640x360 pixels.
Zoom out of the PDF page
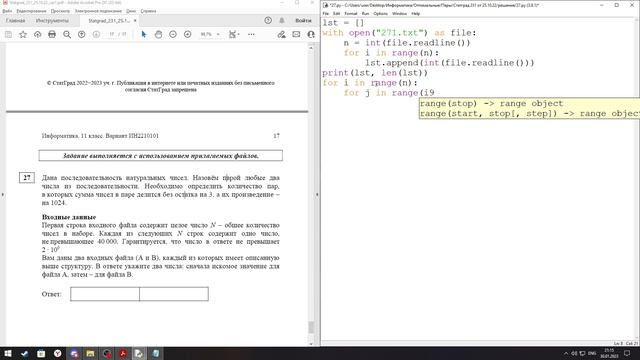pyautogui.click(x=173, y=35)
